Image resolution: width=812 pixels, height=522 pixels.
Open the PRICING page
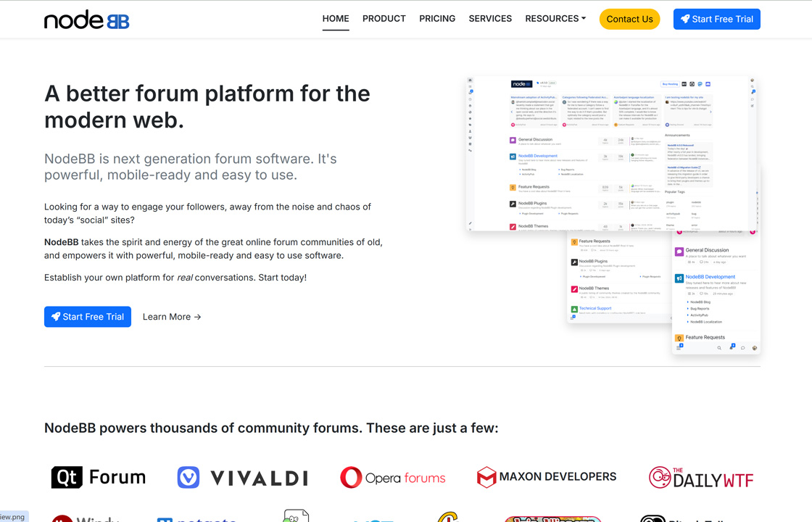click(437, 19)
